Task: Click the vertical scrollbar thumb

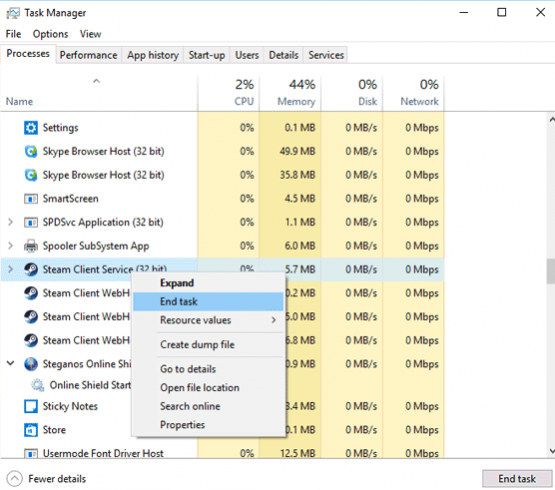Action: click(550, 271)
